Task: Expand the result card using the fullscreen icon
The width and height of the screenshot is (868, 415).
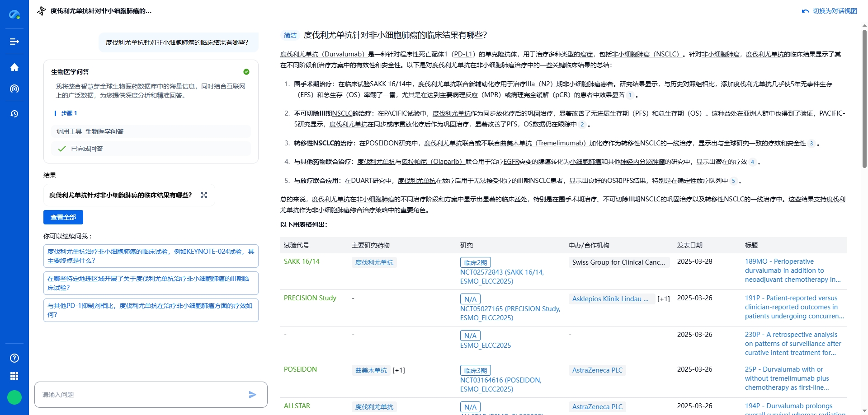Action: point(204,195)
